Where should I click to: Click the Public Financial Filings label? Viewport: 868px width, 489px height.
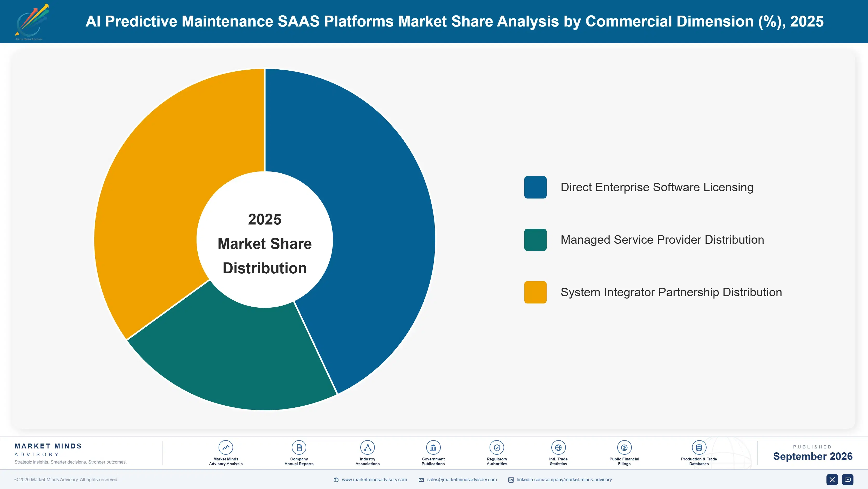(624, 461)
